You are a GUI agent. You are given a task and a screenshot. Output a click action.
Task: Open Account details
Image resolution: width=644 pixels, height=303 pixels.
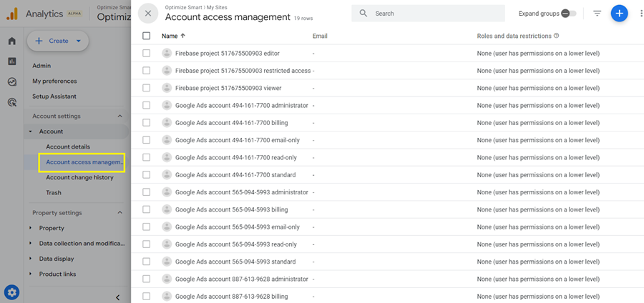tap(68, 146)
